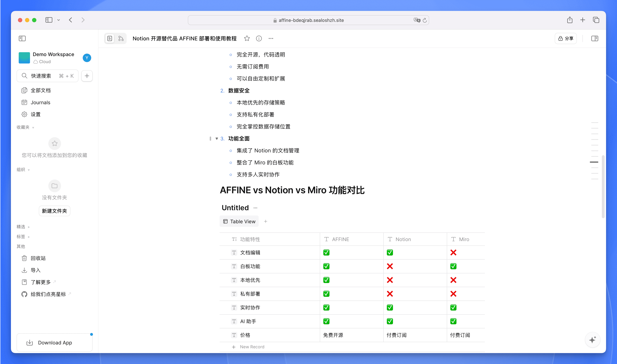The height and width of the screenshot is (364, 617).
Task: Click highlighted outline marker on right
Action: coord(594,162)
